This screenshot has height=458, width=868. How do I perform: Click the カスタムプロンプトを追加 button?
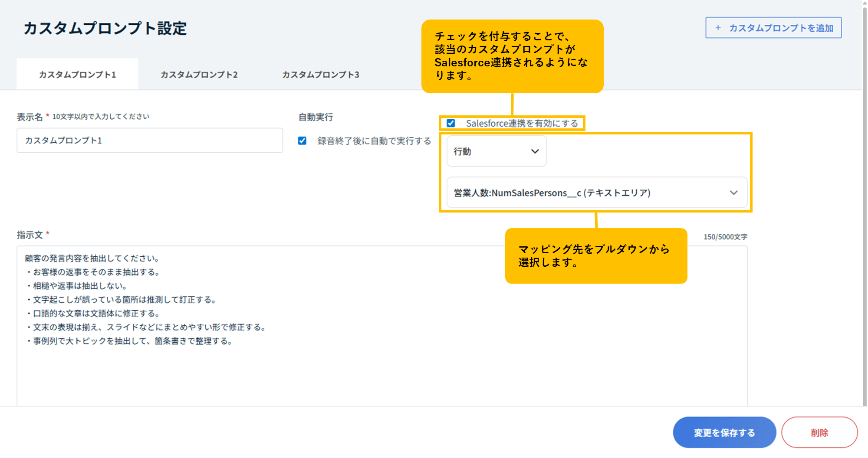click(773, 28)
